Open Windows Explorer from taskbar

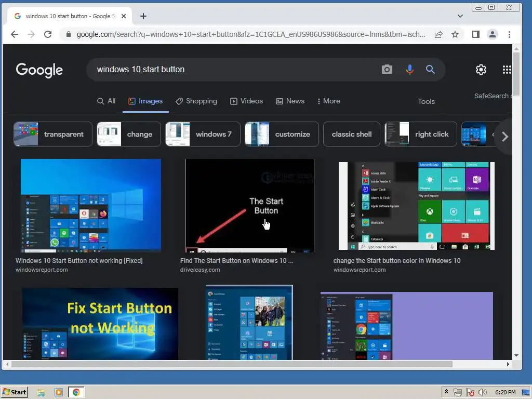[x=41, y=393]
